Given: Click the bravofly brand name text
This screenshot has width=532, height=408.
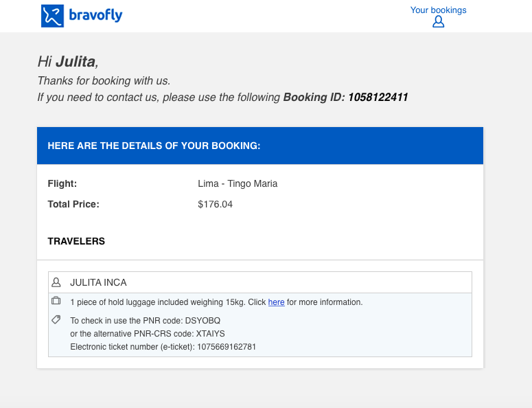Looking at the screenshot, I should click(95, 15).
